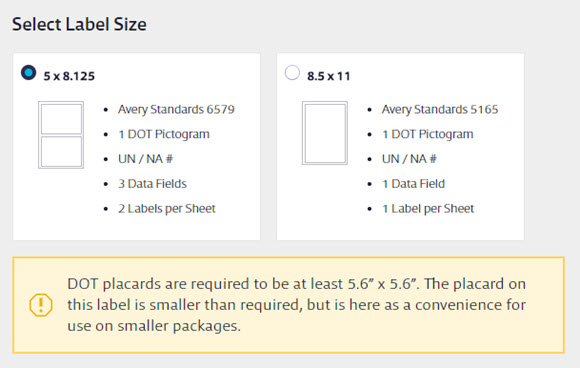Click the yellow warning exclamation icon
Screen dimensions: 580x368
(x=41, y=305)
